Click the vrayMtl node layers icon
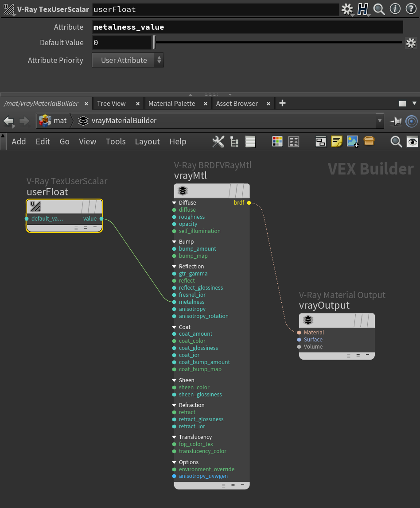The width and height of the screenshot is (420, 508). (x=183, y=190)
